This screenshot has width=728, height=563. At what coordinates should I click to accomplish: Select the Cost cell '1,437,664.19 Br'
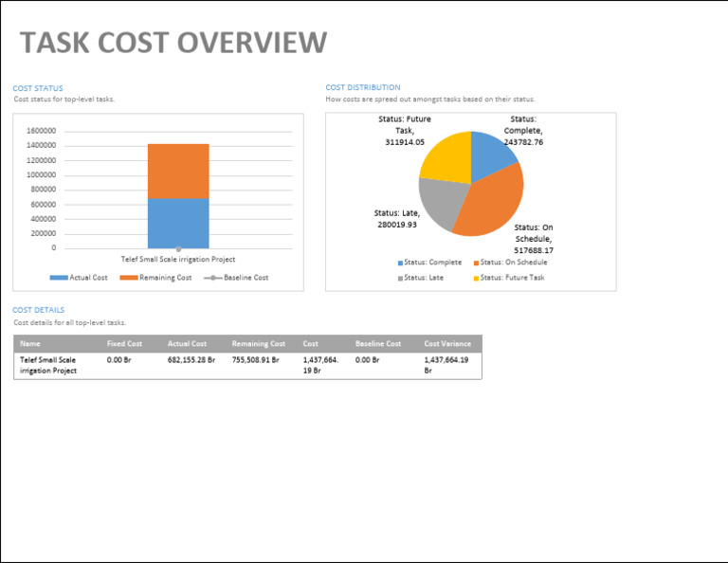[320, 365]
